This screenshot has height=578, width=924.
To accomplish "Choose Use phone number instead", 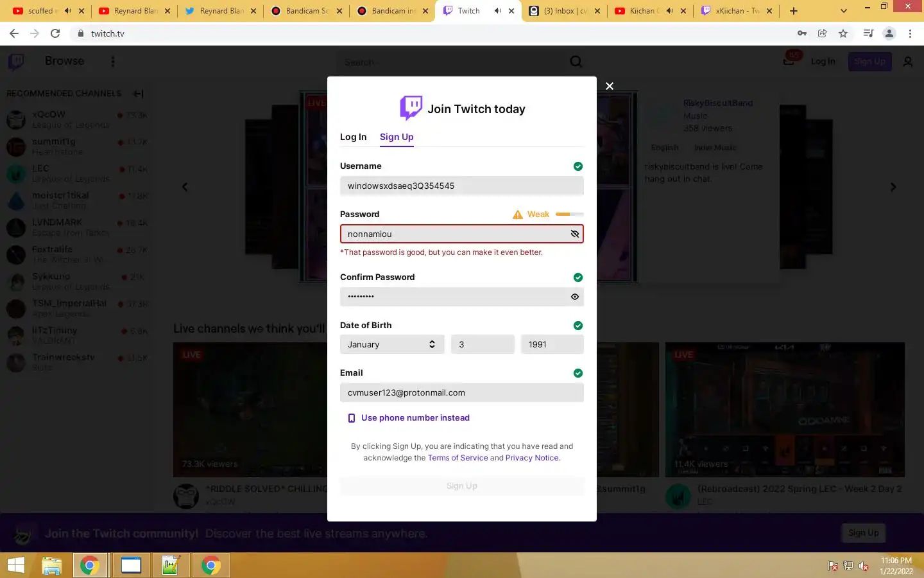I will (x=408, y=418).
